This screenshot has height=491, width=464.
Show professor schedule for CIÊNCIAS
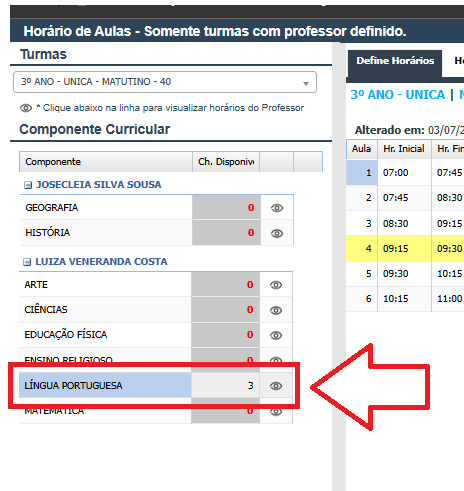pos(276,310)
